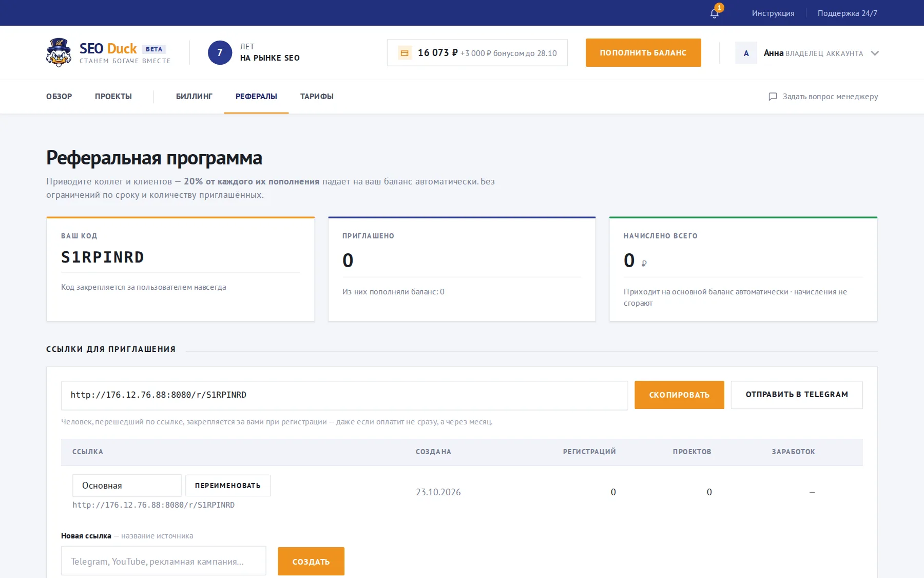Click Отправить в Telegram button
924x578 pixels.
point(797,395)
